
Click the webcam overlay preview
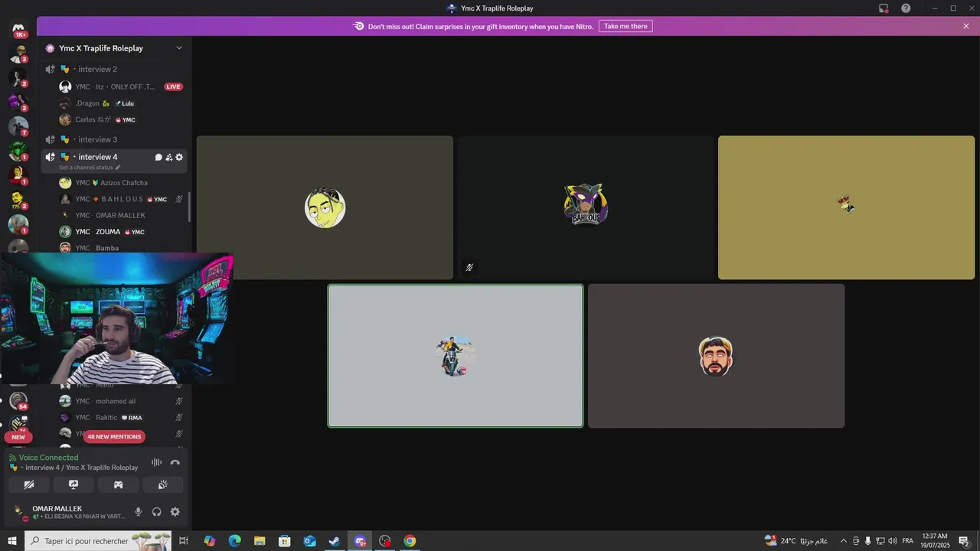click(x=116, y=319)
